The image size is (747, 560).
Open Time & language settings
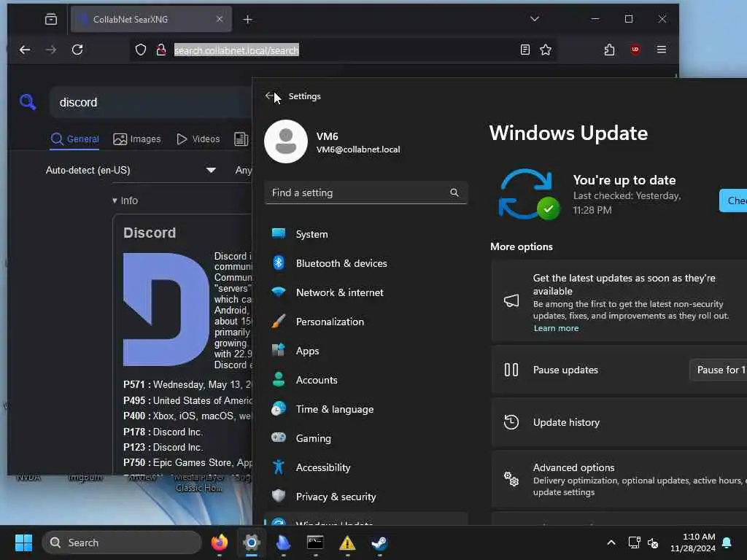click(366, 408)
